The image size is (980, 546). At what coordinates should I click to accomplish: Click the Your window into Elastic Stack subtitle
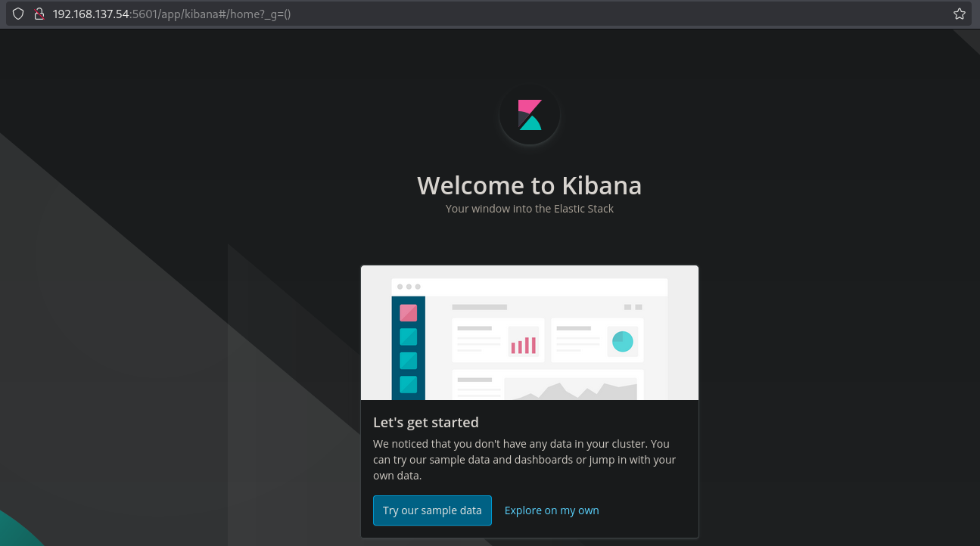[x=529, y=209]
